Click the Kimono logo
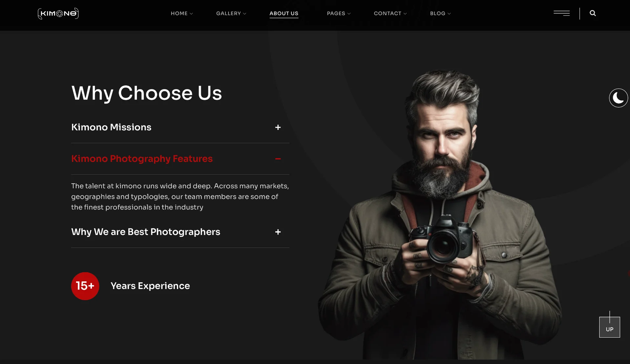630x364 pixels. [58, 13]
